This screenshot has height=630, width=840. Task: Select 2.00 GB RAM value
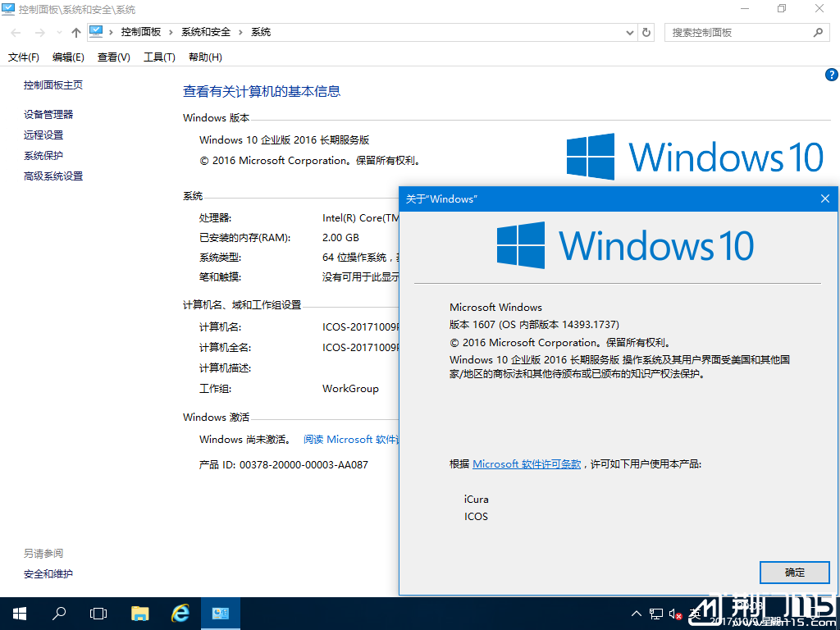[x=340, y=238]
